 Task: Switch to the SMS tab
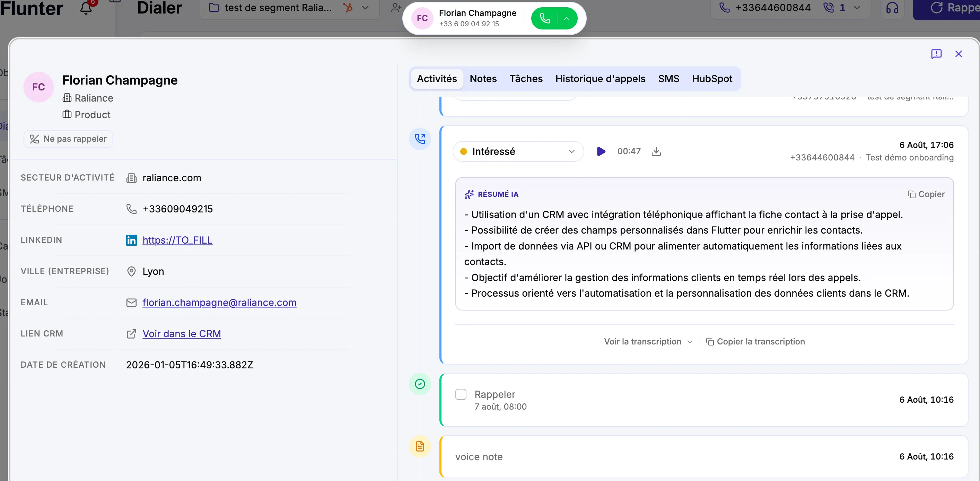(668, 79)
